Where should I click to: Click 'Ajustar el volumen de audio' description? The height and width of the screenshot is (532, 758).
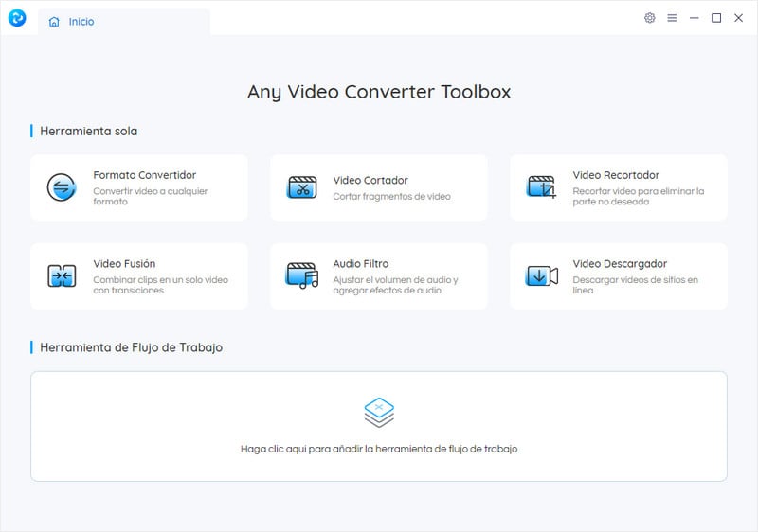(395, 285)
